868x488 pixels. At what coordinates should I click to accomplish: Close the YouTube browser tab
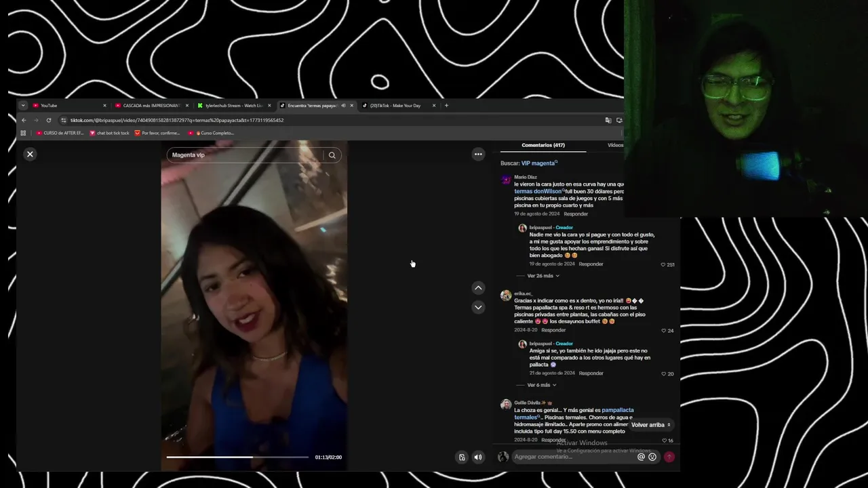coord(104,105)
